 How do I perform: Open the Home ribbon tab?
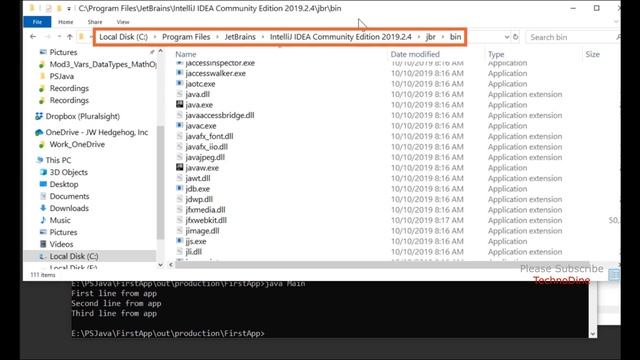point(65,22)
